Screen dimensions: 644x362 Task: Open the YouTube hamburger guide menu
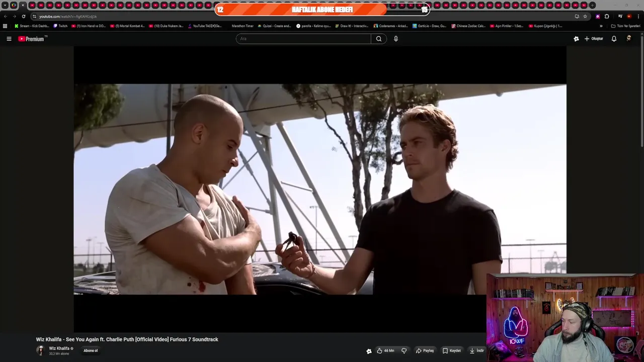pyautogui.click(x=9, y=39)
